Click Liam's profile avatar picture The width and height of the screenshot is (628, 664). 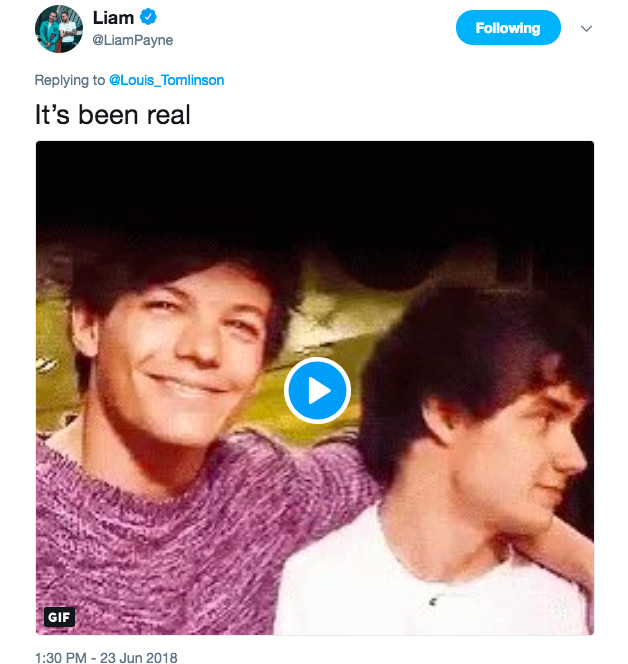coord(58,30)
